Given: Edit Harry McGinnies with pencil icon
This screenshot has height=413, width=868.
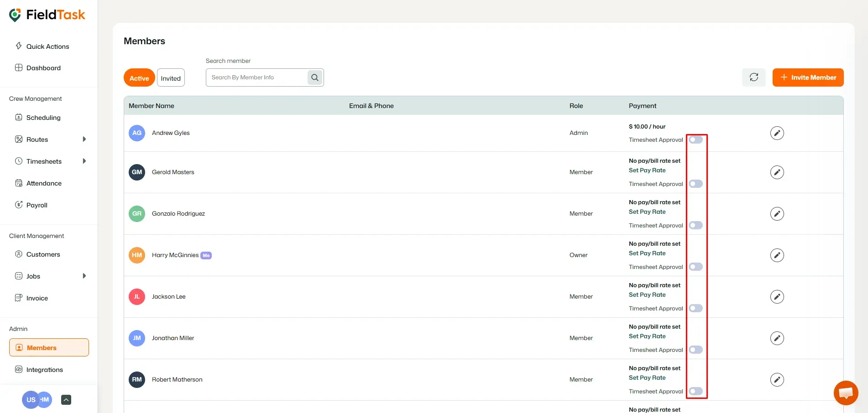Looking at the screenshot, I should pos(777,255).
